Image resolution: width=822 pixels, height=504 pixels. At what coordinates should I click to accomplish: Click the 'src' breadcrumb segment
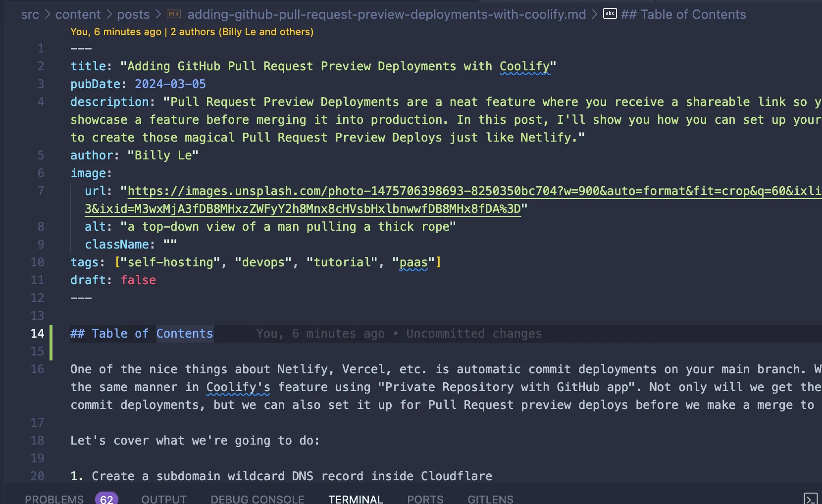[30, 14]
